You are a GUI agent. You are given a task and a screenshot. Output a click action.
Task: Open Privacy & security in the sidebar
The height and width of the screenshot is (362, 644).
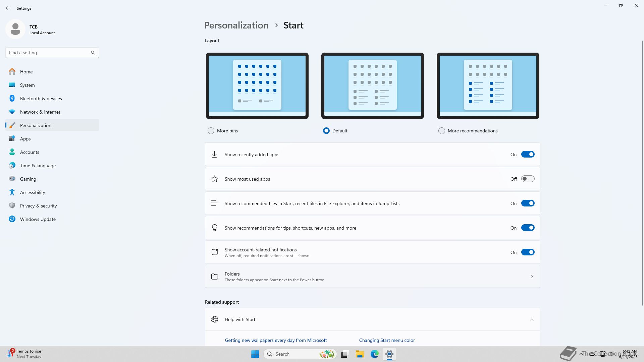(38, 206)
